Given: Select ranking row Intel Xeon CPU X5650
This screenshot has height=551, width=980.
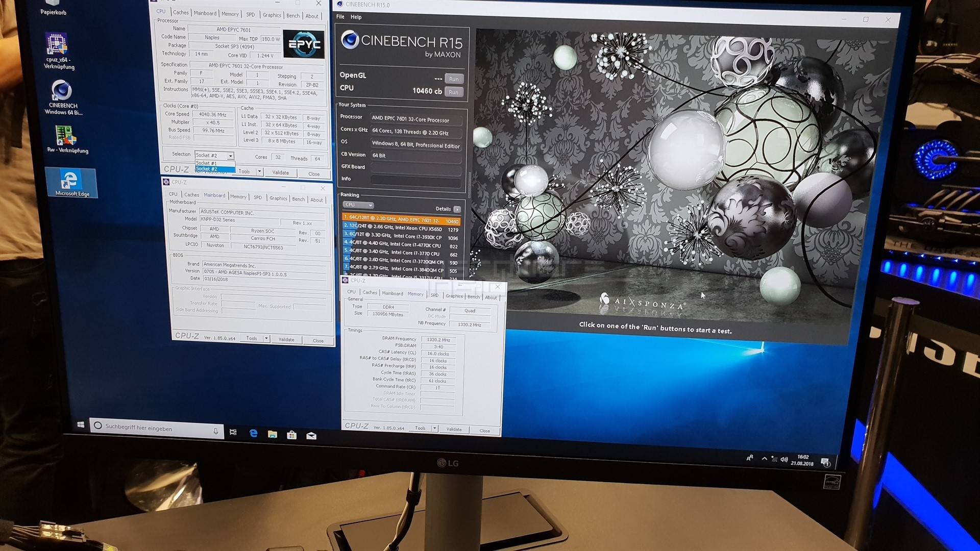Looking at the screenshot, I should coord(401,228).
